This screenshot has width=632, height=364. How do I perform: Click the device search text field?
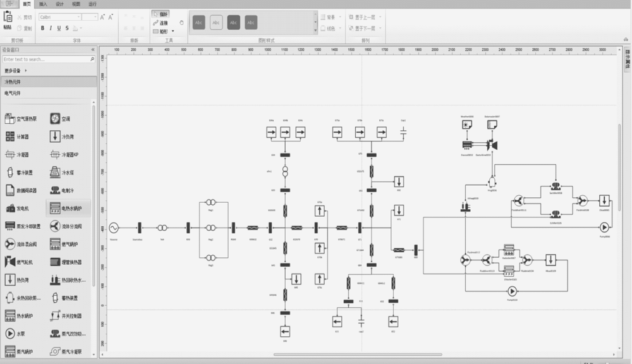click(x=46, y=59)
